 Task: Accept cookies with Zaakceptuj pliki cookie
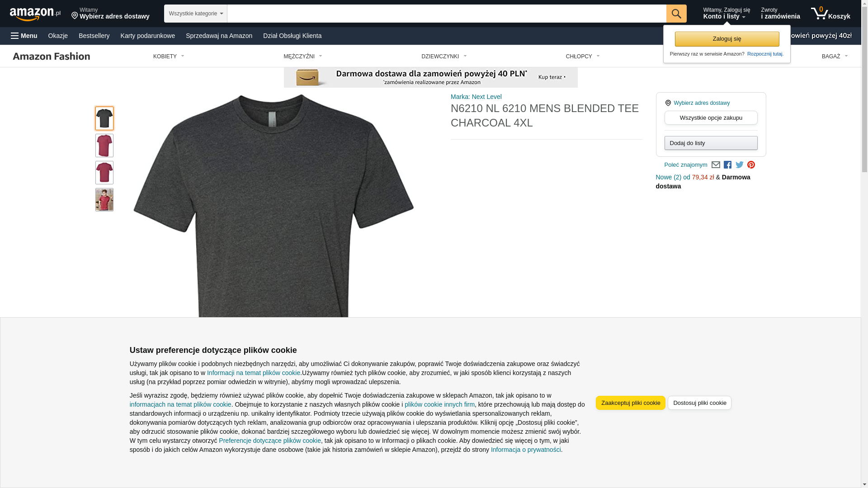pos(631,403)
